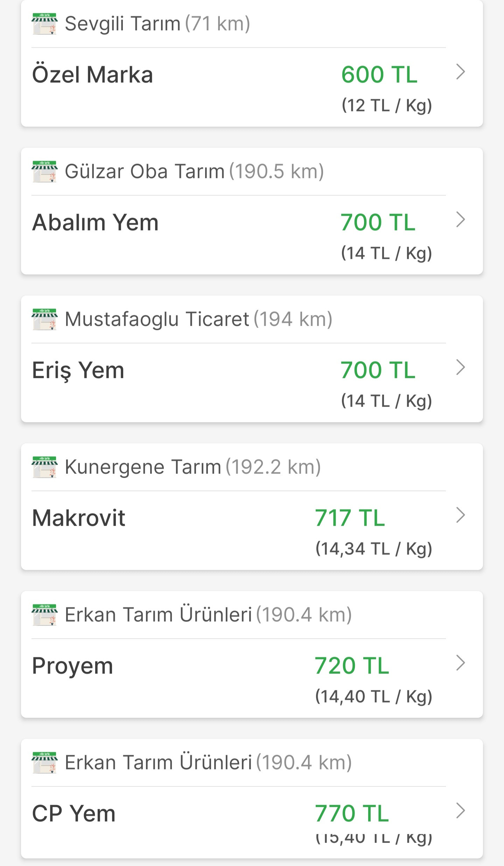504x866 pixels.
Task: Click the chevron on the Makrovit row
Action: pos(461,515)
